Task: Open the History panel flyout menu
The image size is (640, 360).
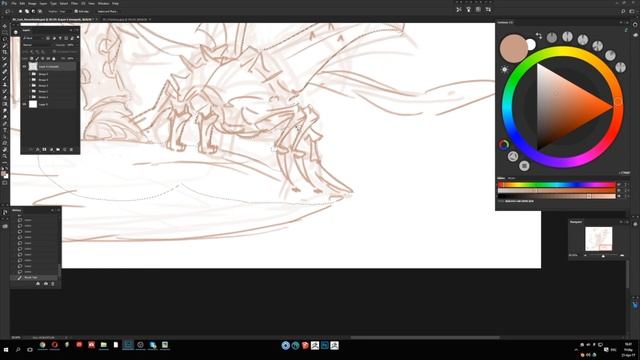Action: tap(58, 210)
